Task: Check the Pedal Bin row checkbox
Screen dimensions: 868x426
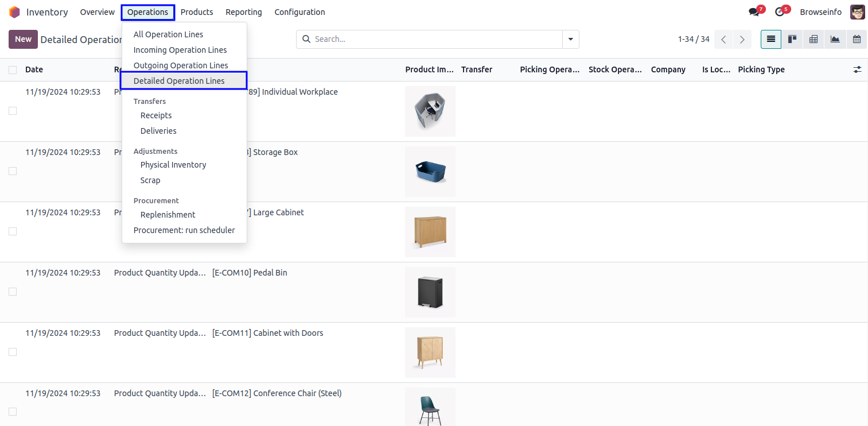Action: [13, 292]
